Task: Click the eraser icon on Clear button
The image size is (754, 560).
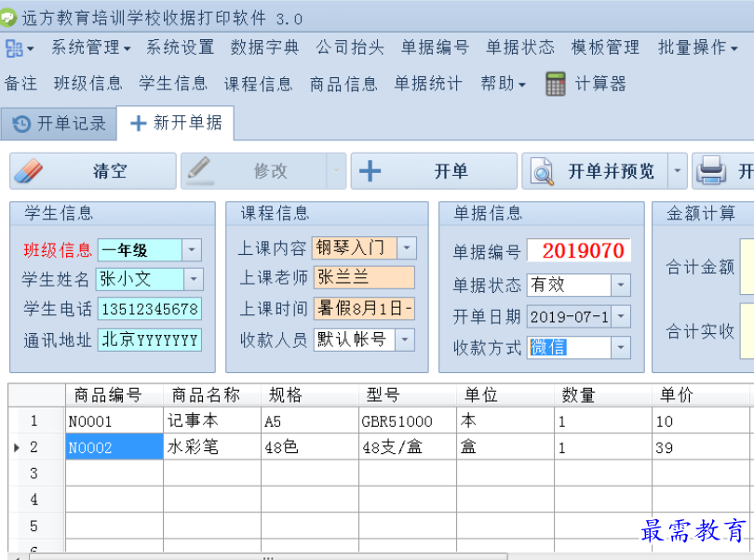Action: (x=29, y=171)
